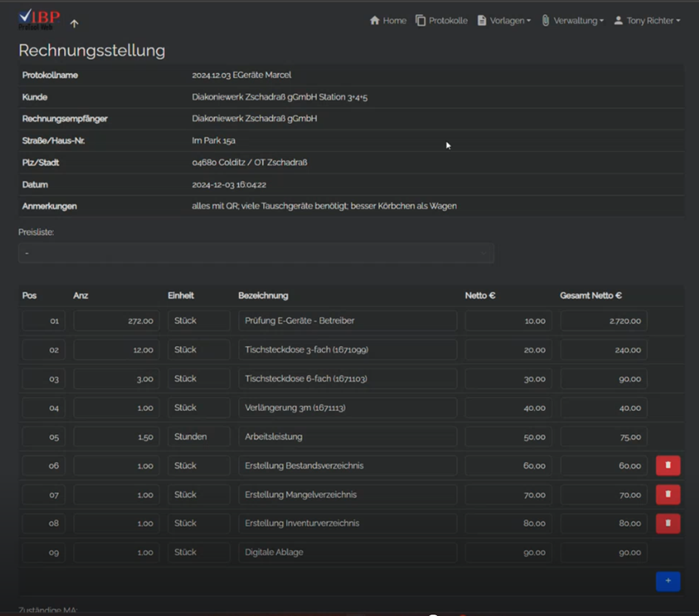Delete row 07 Erstellung Mangelverzeichnis
The height and width of the screenshot is (616, 699).
point(667,494)
